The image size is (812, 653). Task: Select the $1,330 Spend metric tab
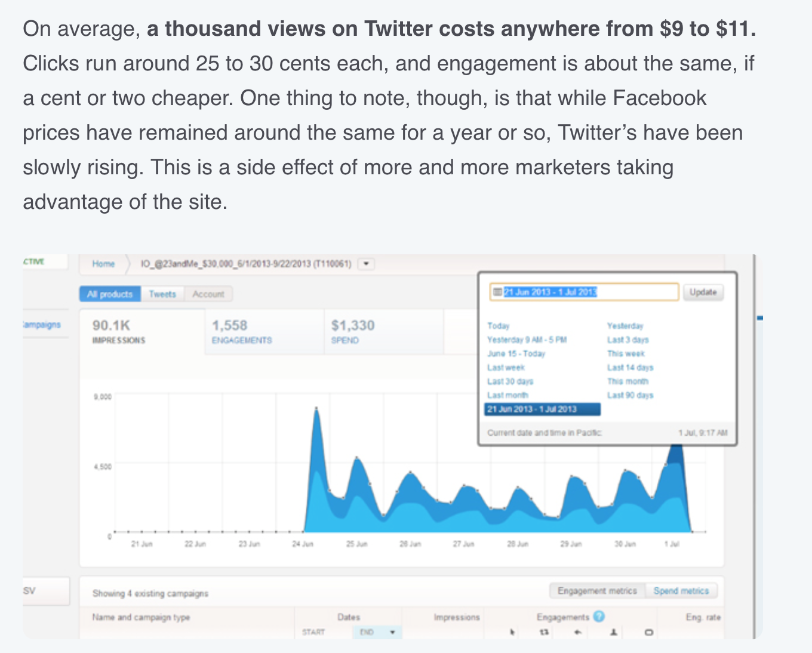[x=384, y=332]
